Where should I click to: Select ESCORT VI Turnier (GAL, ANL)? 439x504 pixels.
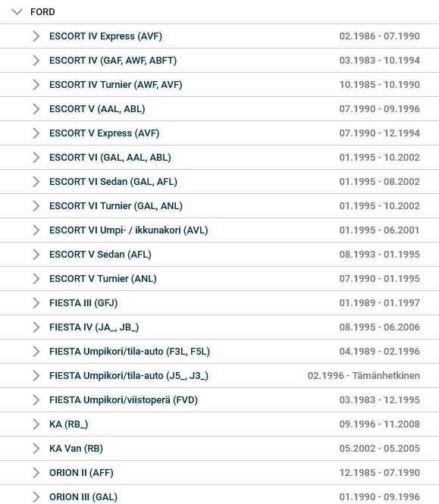[x=219, y=206]
